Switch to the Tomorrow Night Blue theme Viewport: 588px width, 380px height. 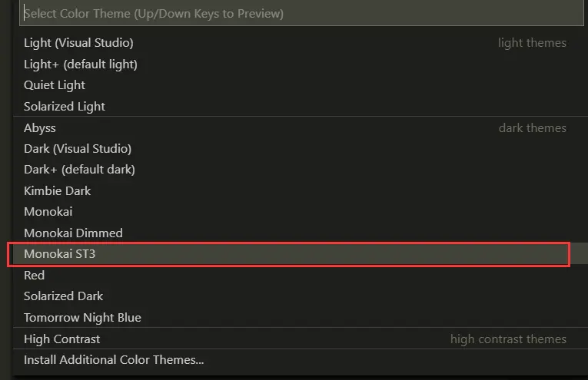(x=82, y=318)
